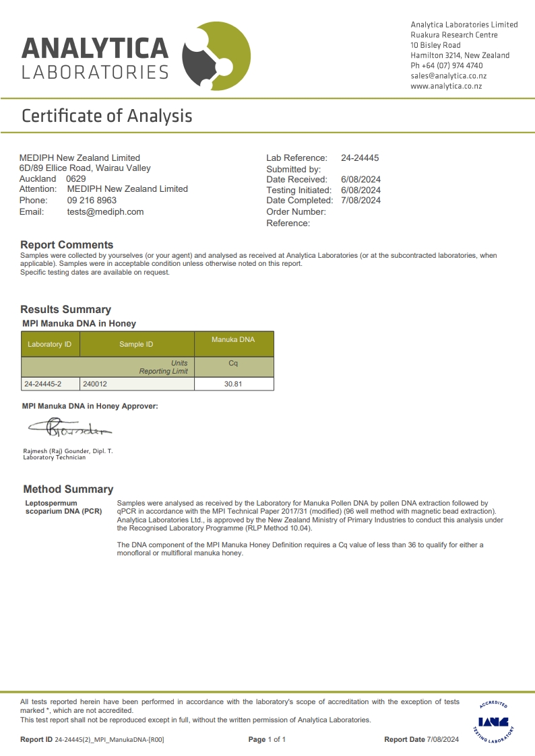Open the www.analytica.co.nz website link
Screen dimensions: 535x756
coord(446,85)
